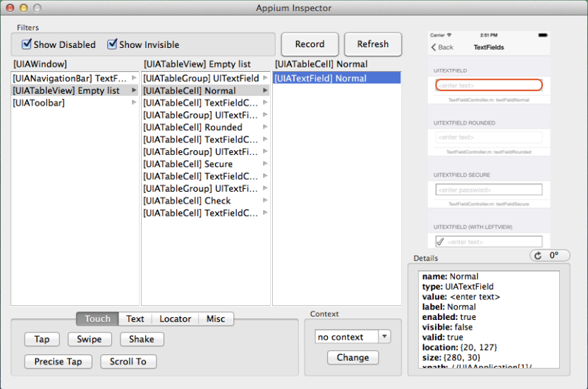The height and width of the screenshot is (389, 588).
Task: Switch to the Locator tab
Action: point(175,319)
